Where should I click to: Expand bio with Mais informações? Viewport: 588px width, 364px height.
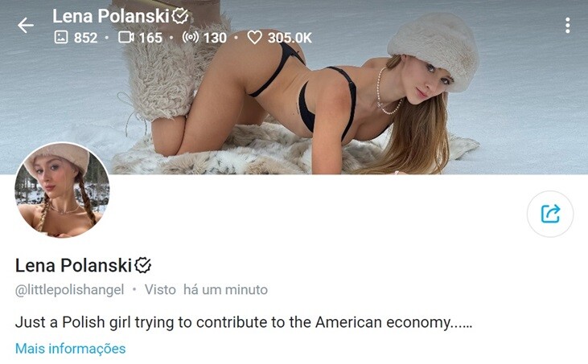pyautogui.click(x=71, y=349)
